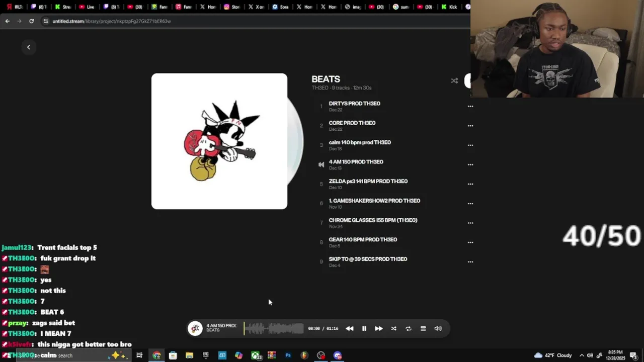
Task: Play track DIRTYS PROD TH3EO
Action: [355, 104]
